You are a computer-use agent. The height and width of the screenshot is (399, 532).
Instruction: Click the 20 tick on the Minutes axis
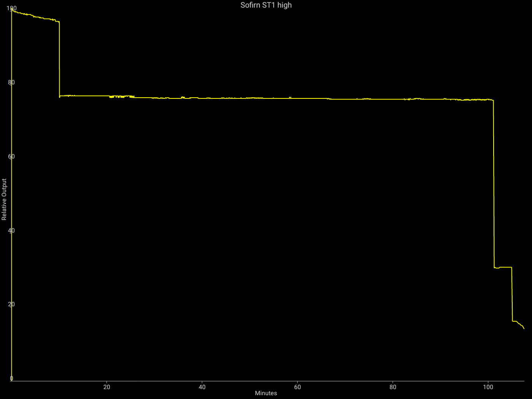(x=107, y=387)
